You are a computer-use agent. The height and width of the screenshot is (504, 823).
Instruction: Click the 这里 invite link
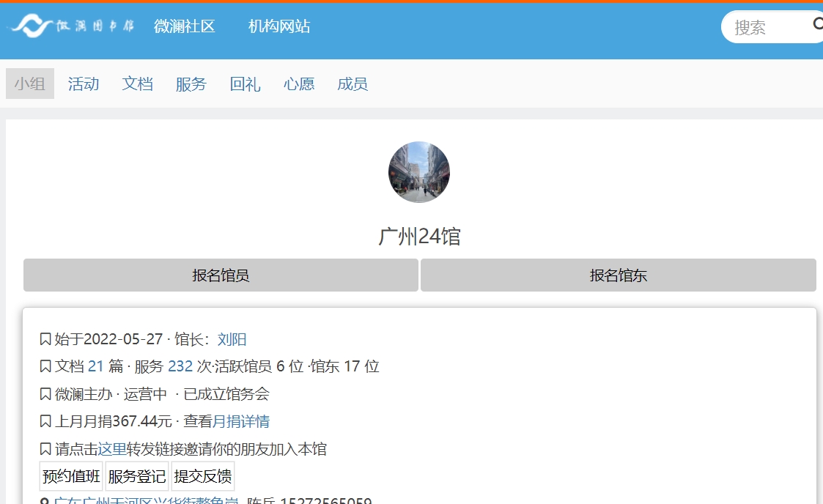tap(112, 449)
